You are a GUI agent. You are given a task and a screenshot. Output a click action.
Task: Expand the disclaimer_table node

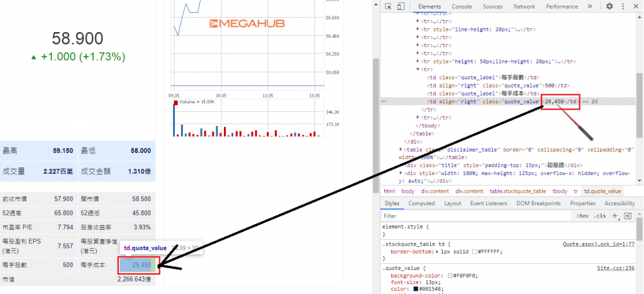point(402,149)
